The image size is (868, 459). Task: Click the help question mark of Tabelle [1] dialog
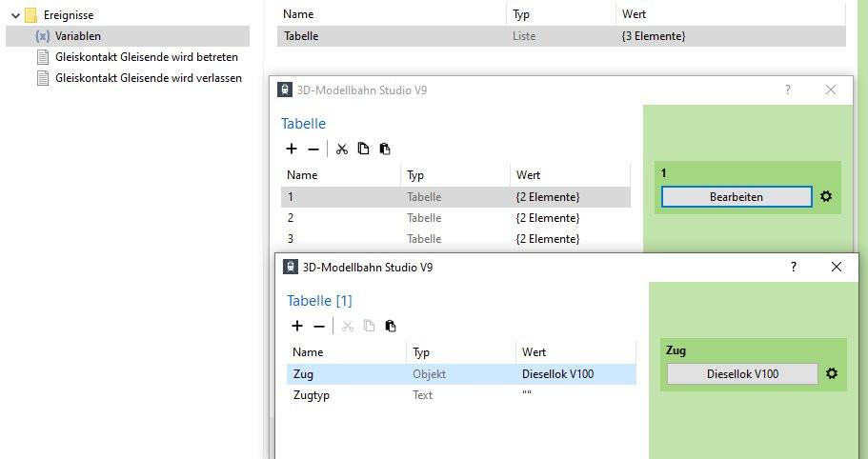point(794,267)
